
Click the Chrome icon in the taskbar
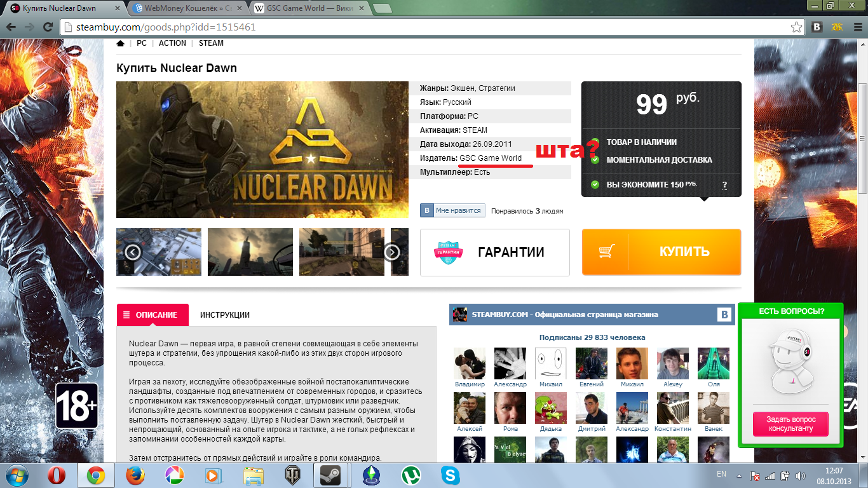tap(96, 475)
